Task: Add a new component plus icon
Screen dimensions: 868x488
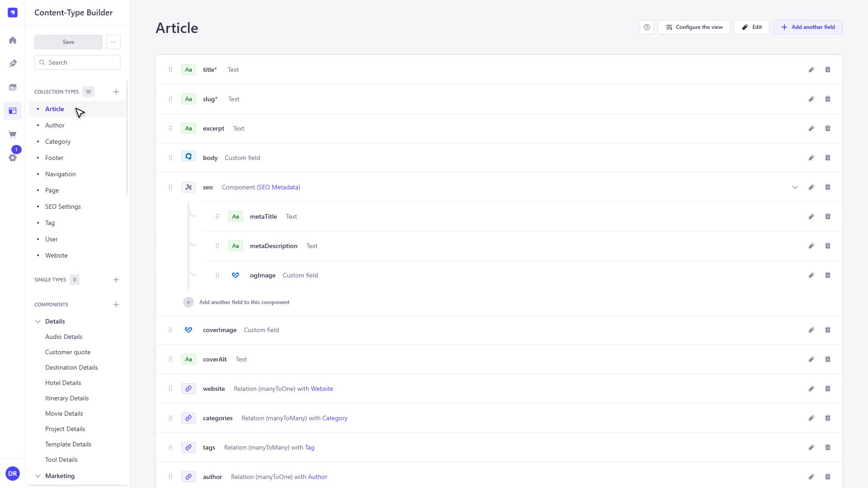Action: point(116,305)
